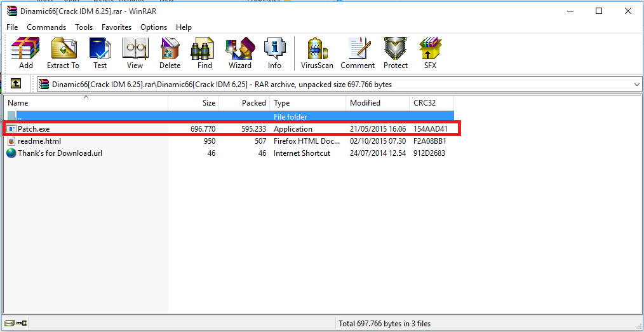Image resolution: width=644 pixels, height=332 pixels.
Task: Select the Patch.exe file name
Action: point(34,128)
